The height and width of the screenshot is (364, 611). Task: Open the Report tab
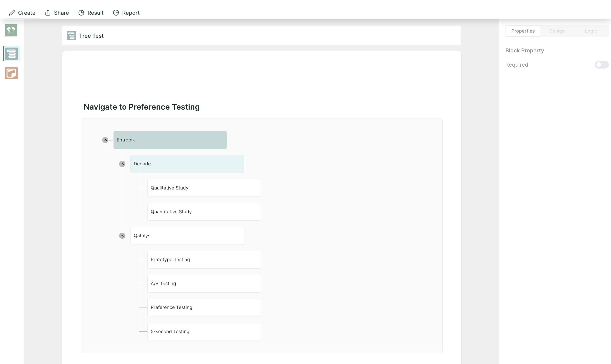[126, 13]
